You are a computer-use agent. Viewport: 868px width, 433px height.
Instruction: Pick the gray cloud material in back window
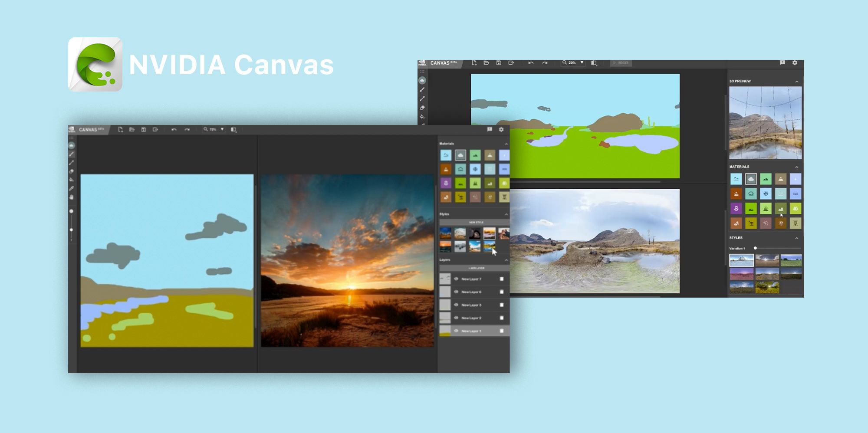pos(751,179)
